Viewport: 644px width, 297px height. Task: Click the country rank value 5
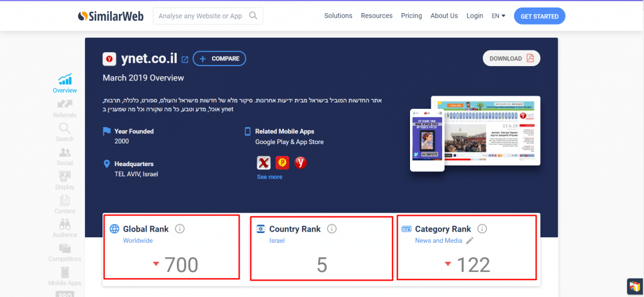click(322, 266)
